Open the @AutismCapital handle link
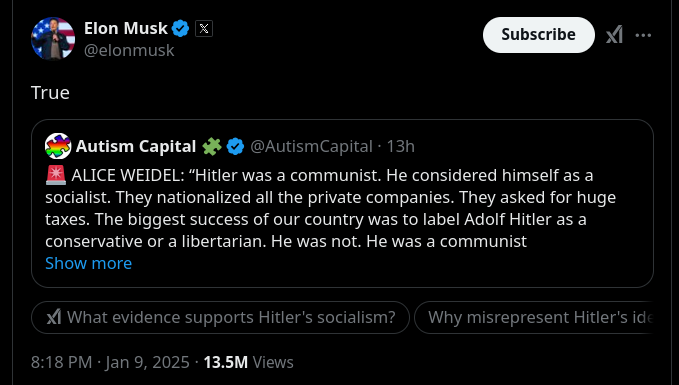 (311, 146)
